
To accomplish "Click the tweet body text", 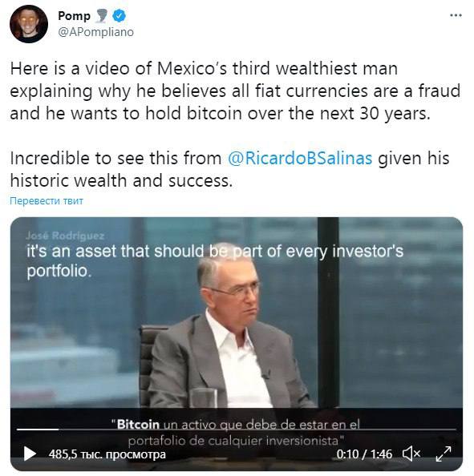I will pos(236,124).
